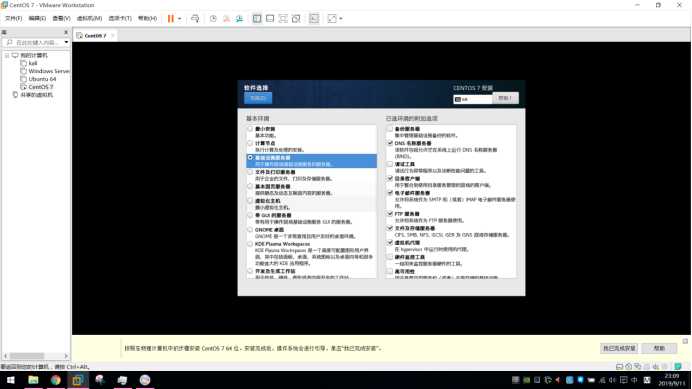Click the revert to snapshot toolbar icon
This screenshot has height=389, width=692.
point(226,19)
